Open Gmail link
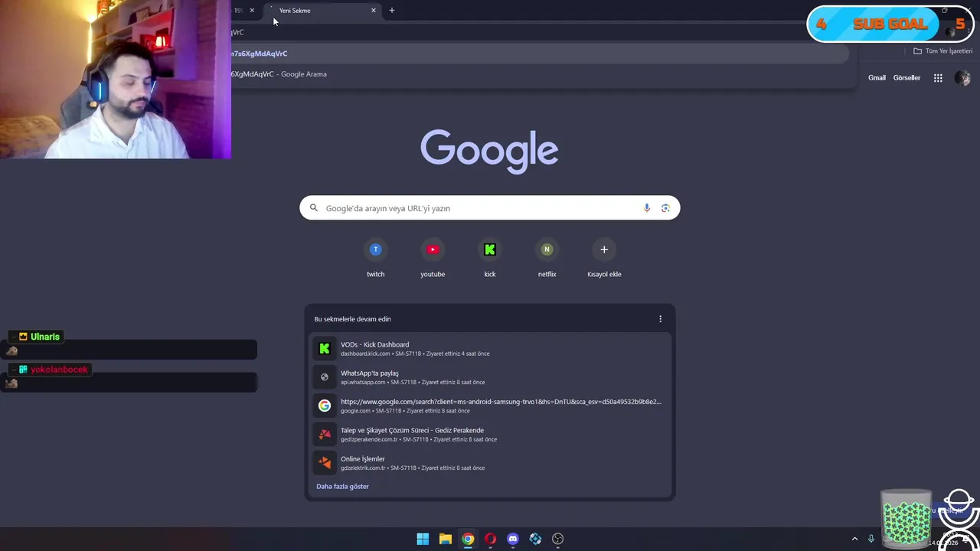This screenshot has height=551, width=980. click(877, 78)
